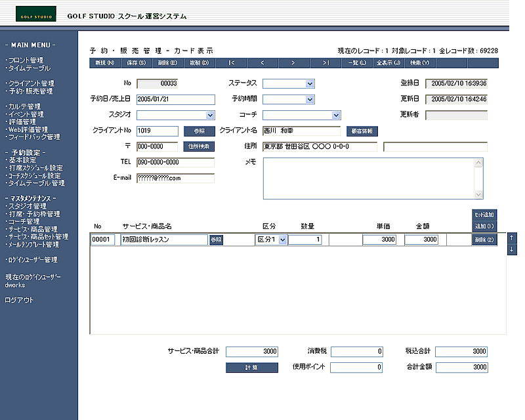Open Web評価管理 menu link
The width and height of the screenshot is (525, 420).
[x=28, y=130]
